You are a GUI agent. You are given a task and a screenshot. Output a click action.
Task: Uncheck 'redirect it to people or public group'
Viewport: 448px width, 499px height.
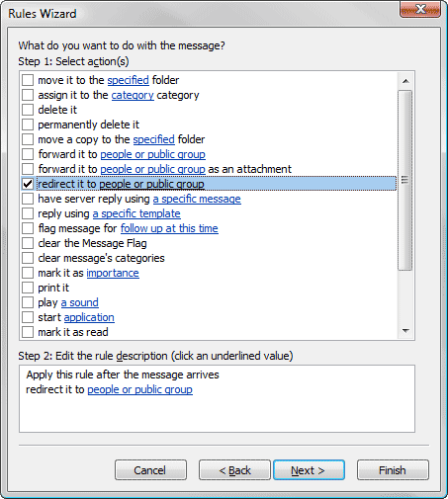tap(28, 184)
